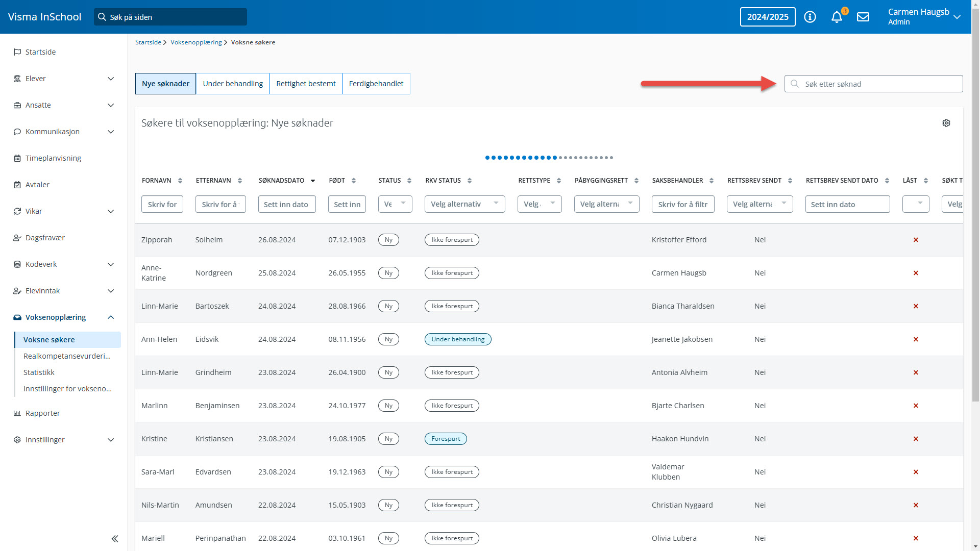Open the Låst filter dropdown
Screen dimensions: 980x551
(916, 204)
